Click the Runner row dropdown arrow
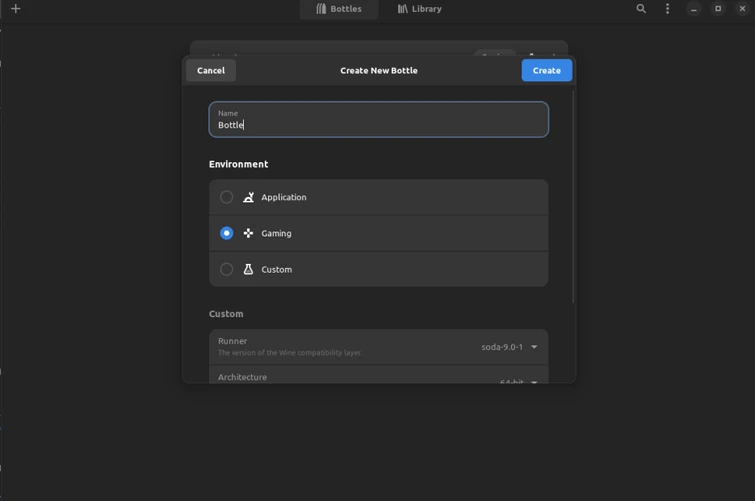 tap(534, 347)
